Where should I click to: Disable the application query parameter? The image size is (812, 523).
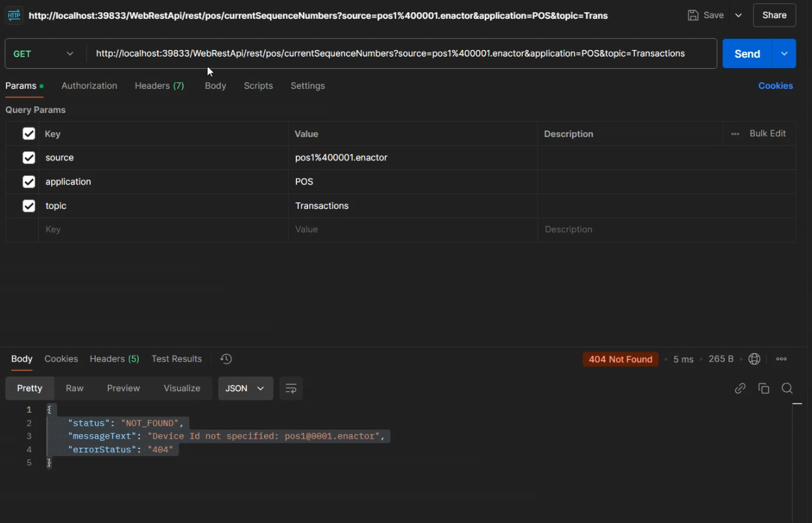click(x=29, y=182)
